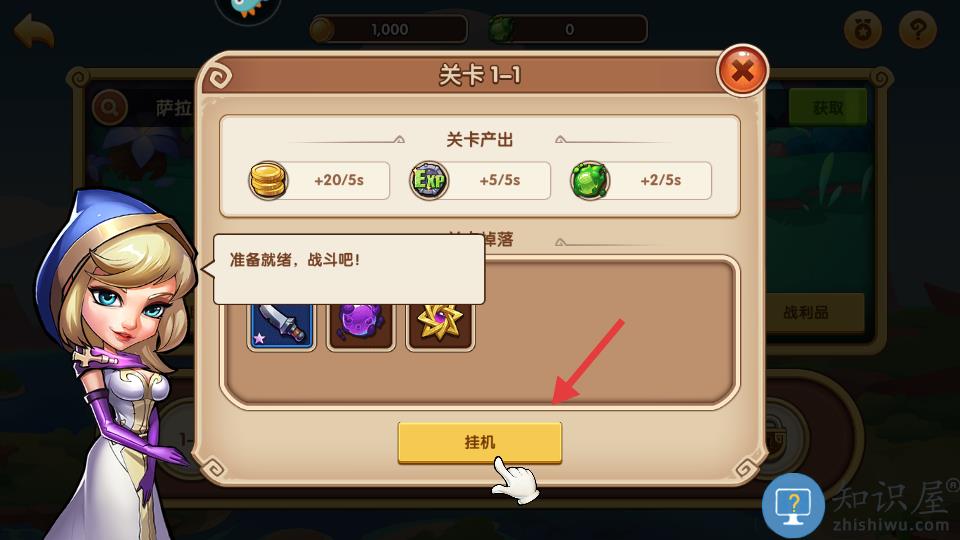Open the help question mark icon
The image size is (960, 540).
pyautogui.click(x=917, y=29)
